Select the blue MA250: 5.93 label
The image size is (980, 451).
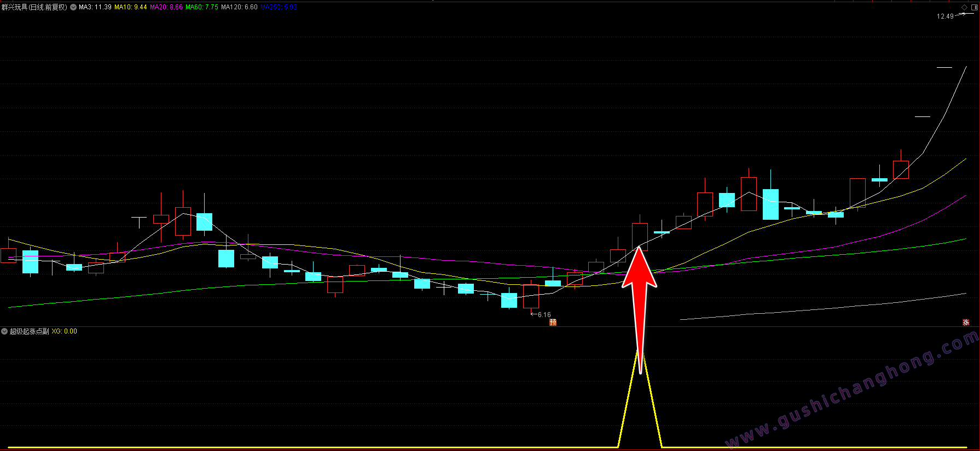[x=279, y=7]
